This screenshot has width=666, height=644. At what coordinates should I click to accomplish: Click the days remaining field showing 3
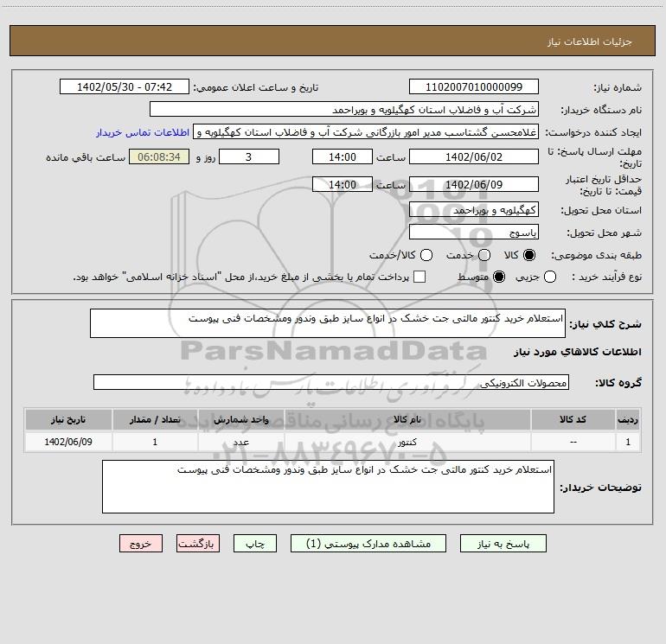point(249,156)
